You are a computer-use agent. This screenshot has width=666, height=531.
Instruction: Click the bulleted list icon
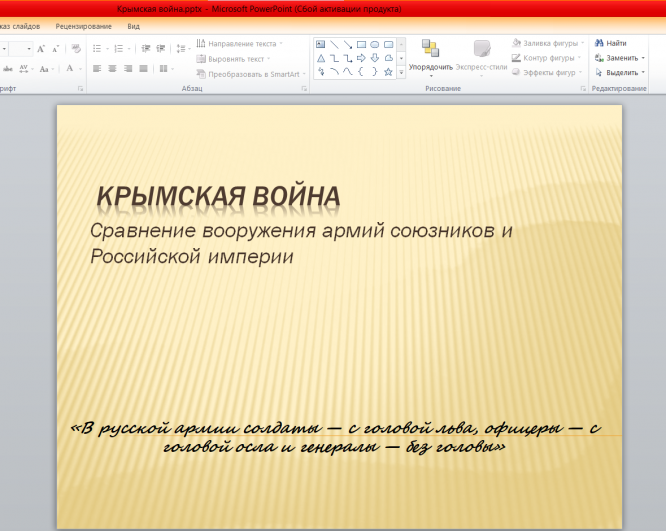(x=97, y=48)
